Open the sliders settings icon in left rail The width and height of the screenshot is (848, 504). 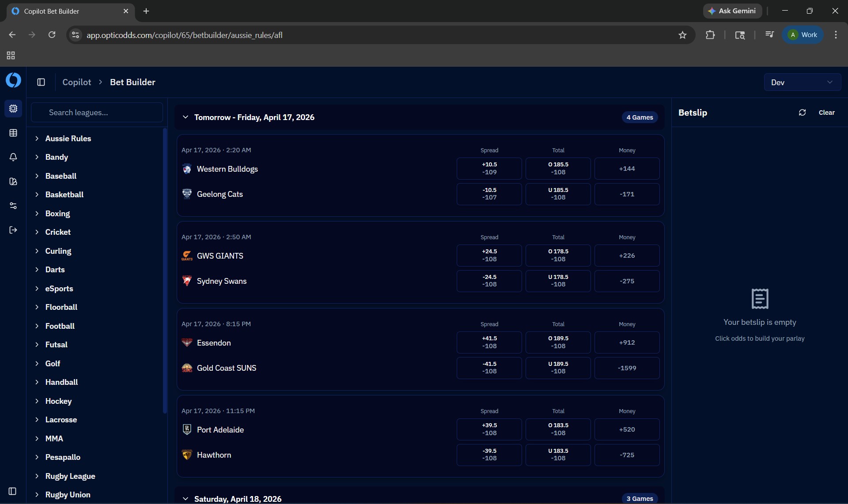13,206
